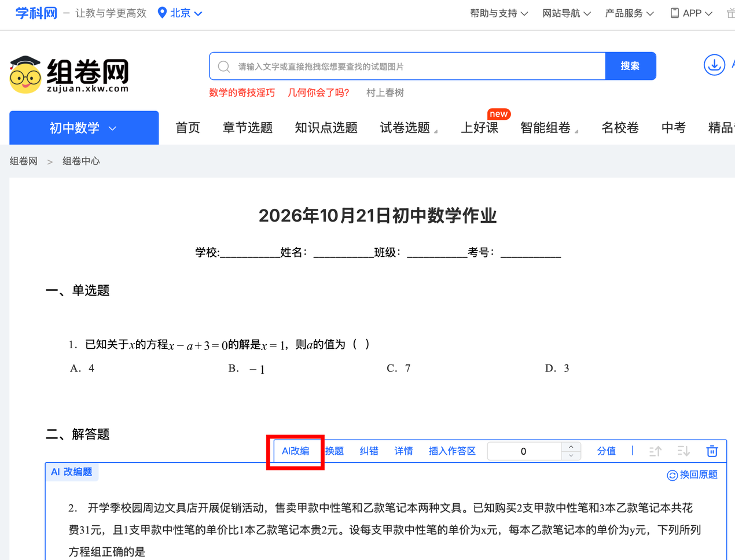Click the move question down icon

(683, 451)
